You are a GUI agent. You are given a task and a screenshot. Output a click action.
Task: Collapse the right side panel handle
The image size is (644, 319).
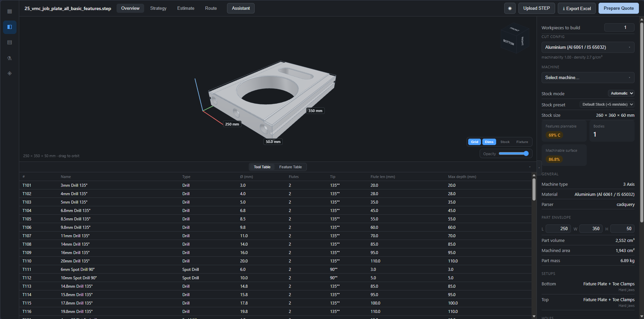[539, 167]
